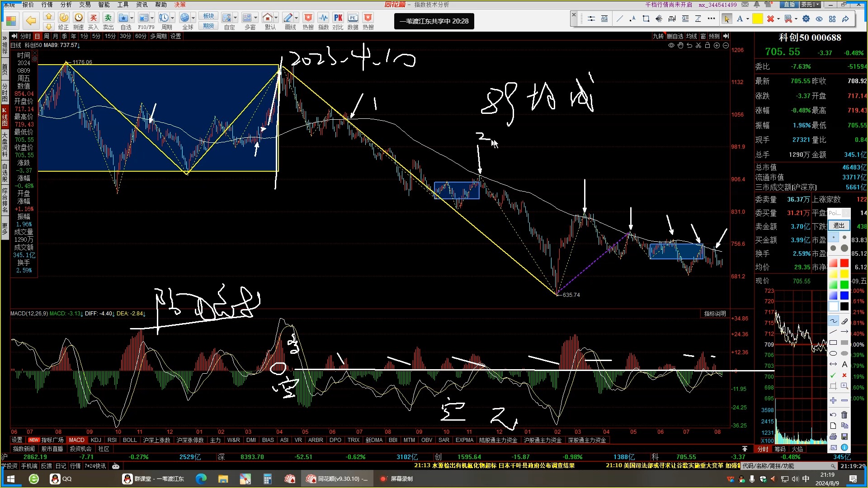This screenshot has width=868, height=488.
Task: Click the printer icon in the pen palette
Action: coord(833,436)
